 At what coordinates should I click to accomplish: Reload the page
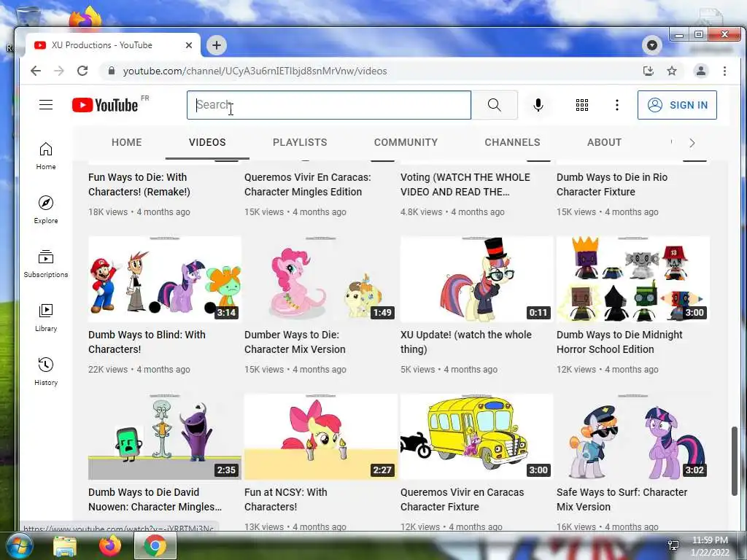(82, 71)
